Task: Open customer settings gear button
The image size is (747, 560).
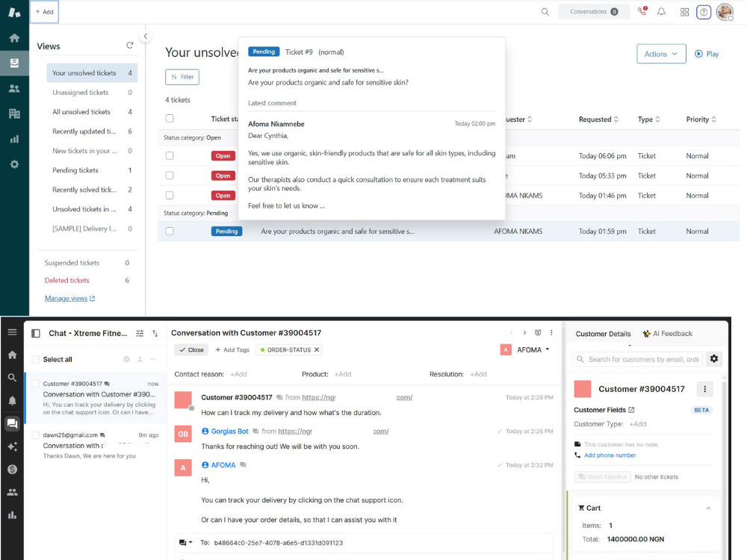Action: click(713, 358)
